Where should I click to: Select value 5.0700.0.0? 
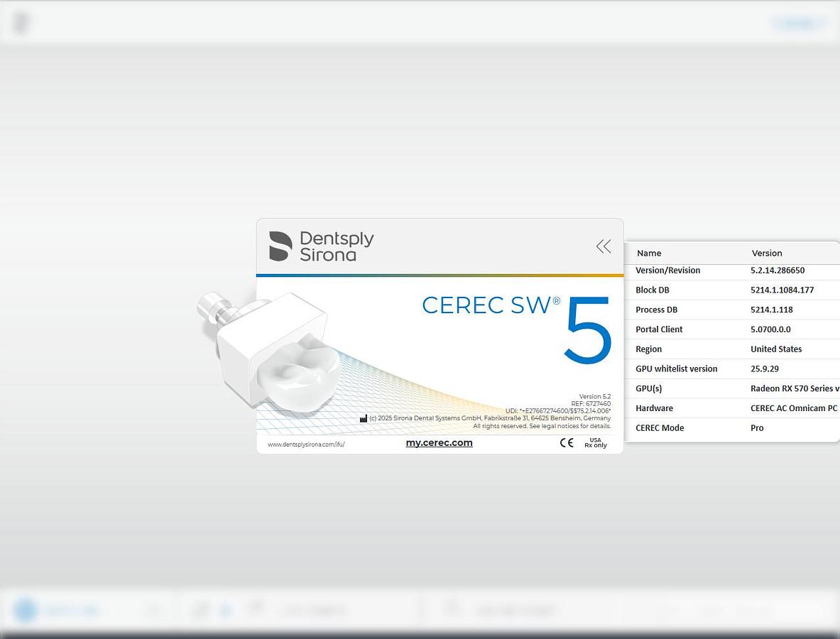pyautogui.click(x=770, y=330)
